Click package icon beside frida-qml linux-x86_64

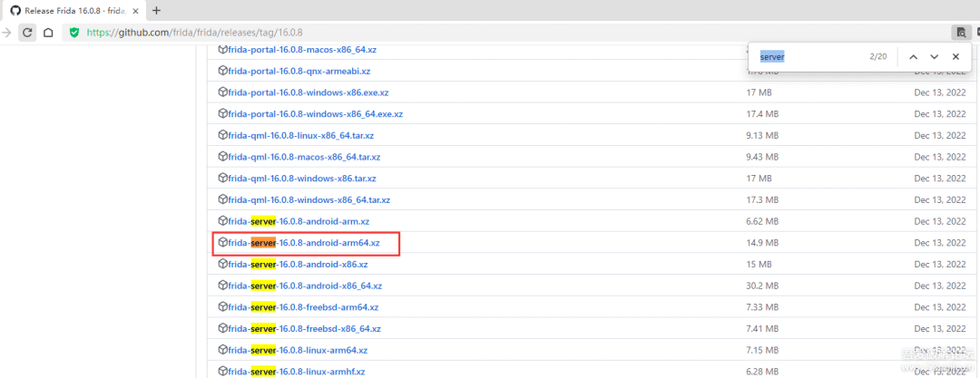click(x=222, y=135)
